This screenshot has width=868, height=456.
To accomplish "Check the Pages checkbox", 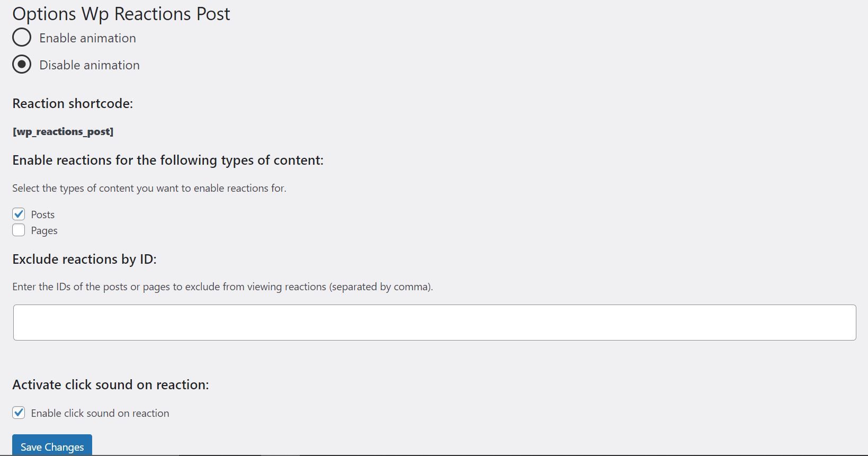I will pos(19,230).
